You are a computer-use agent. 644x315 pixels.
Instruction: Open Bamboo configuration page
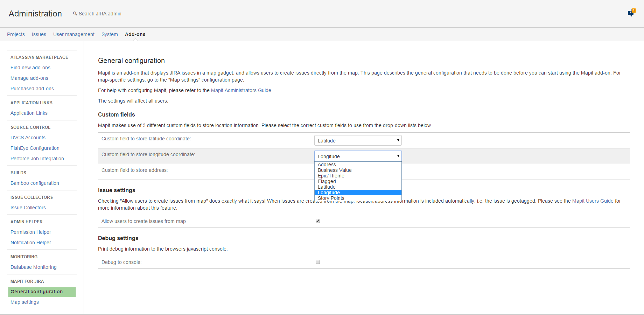(35, 183)
